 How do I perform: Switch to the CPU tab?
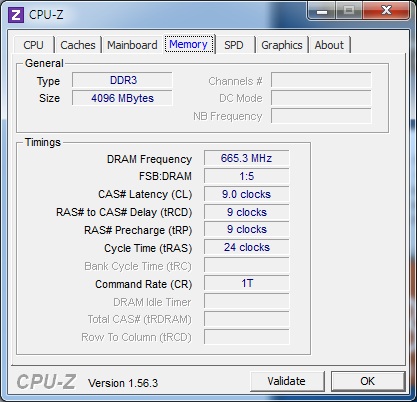(33, 45)
